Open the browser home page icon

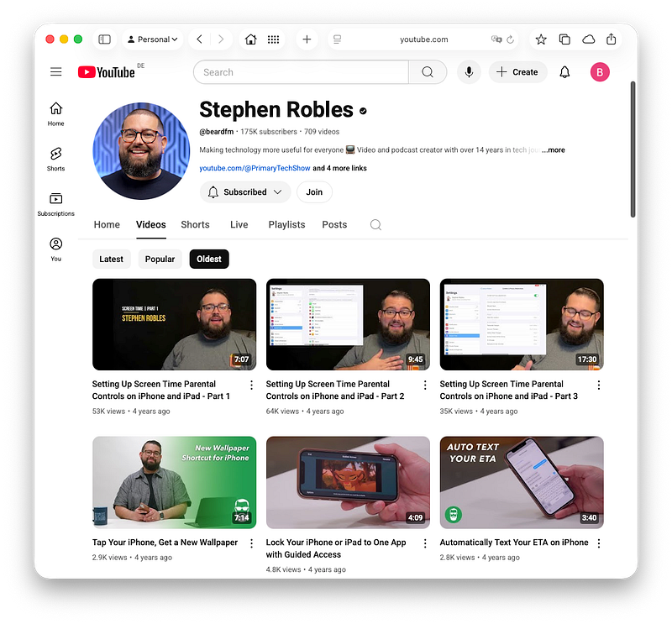[x=250, y=39]
